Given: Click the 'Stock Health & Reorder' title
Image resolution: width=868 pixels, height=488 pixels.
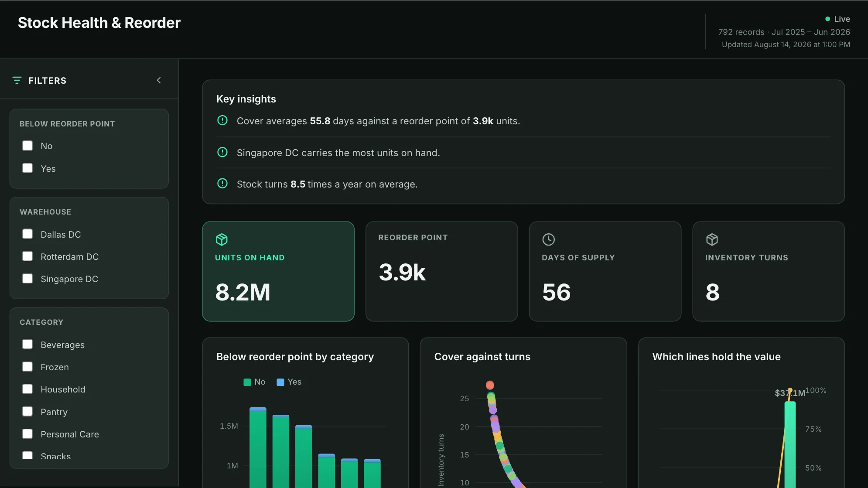Looking at the screenshot, I should [x=99, y=23].
